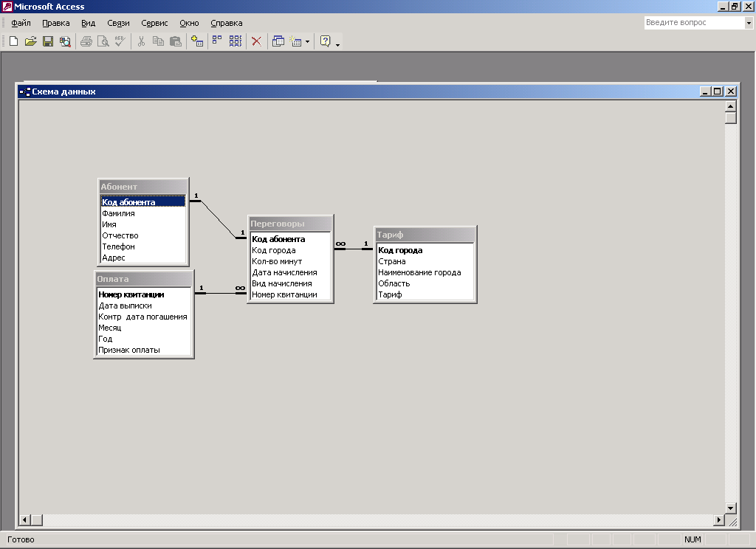
Task: Click the red X clear layout icon
Action: [256, 41]
